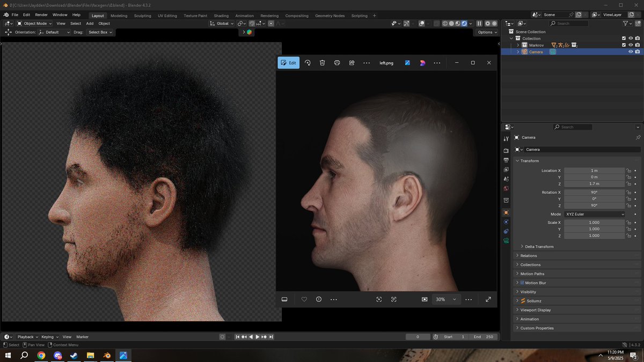
Task: Open the Render Properties tab
Action: pos(506,151)
